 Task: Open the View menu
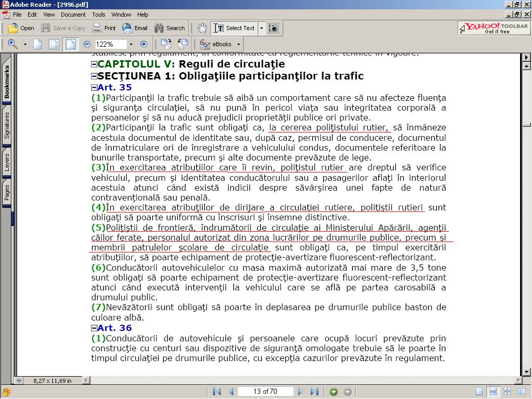tap(49, 15)
